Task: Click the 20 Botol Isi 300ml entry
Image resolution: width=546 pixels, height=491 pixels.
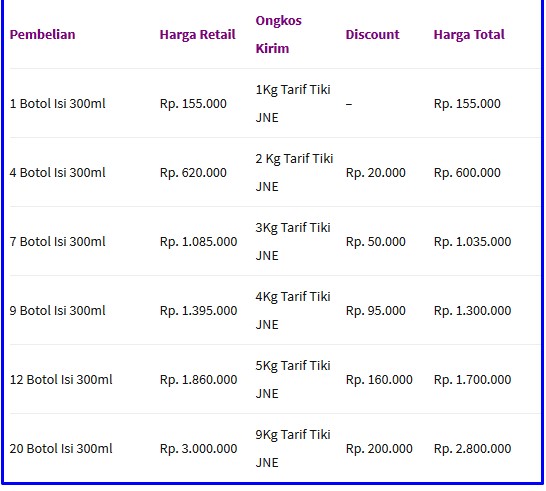Action: (x=61, y=448)
